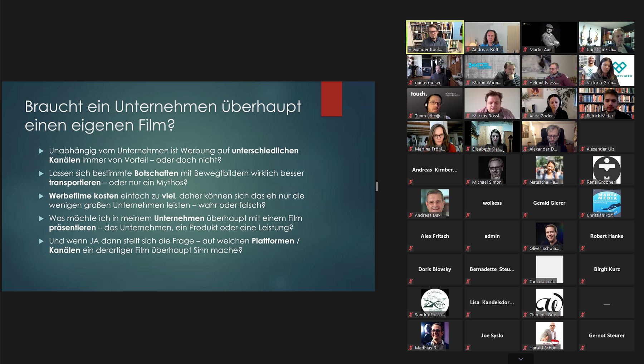644x364 pixels.
Task: Grab the divider handle between slide and gallery
Action: (377, 186)
